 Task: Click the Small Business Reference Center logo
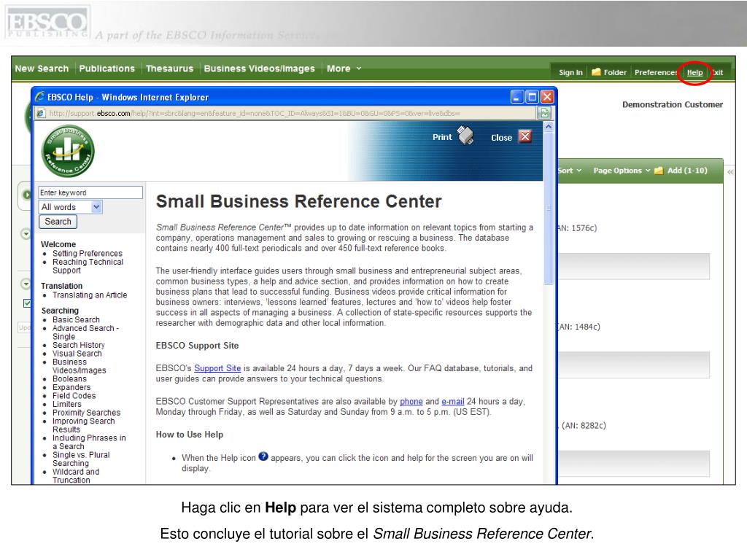click(x=68, y=151)
